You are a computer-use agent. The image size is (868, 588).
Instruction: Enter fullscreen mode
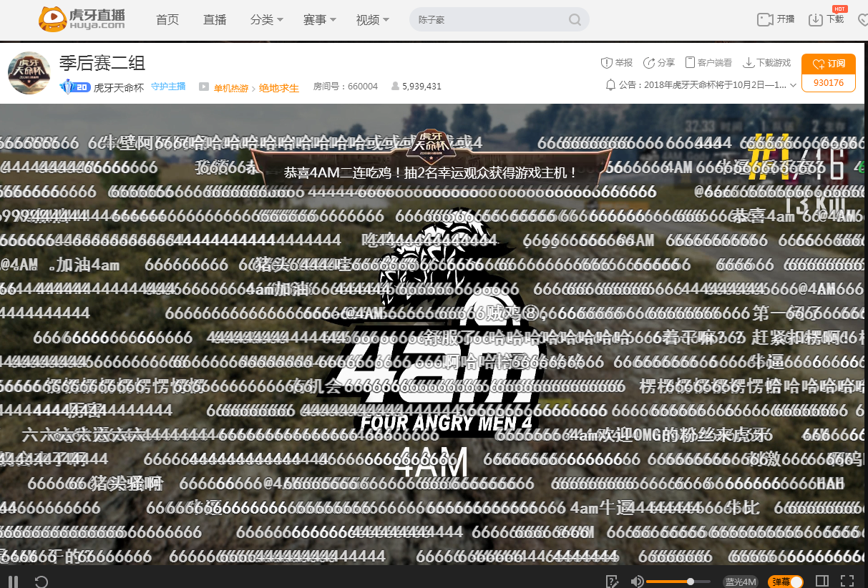pos(848,580)
